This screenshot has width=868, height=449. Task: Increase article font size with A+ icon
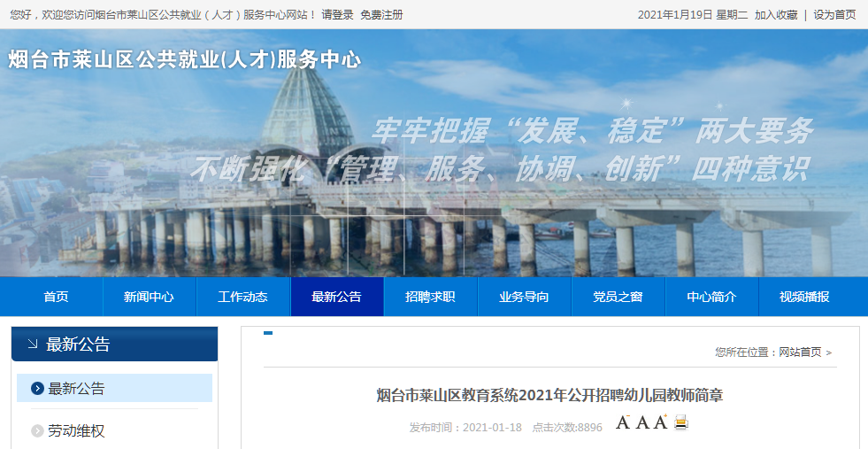coord(660,422)
